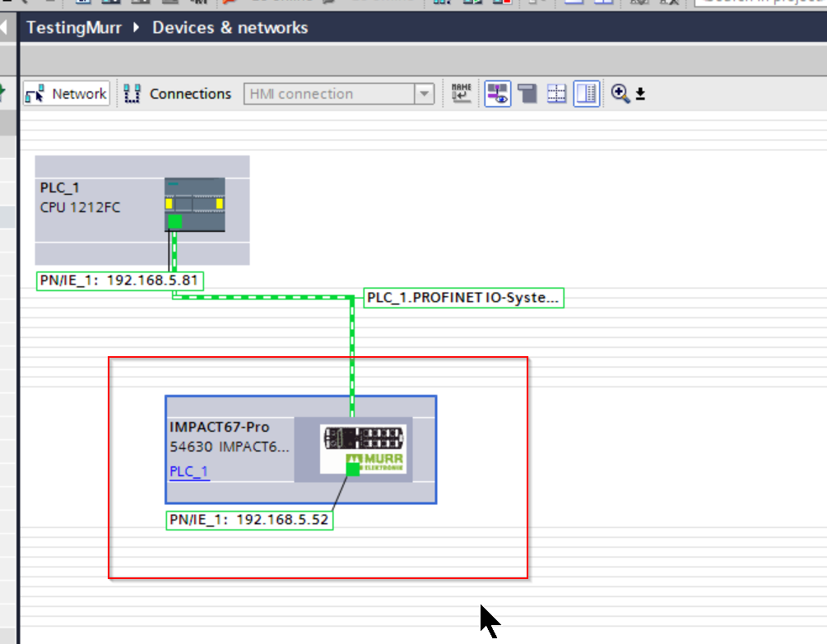Click the TestingMurr breadcrumb

[x=74, y=27]
